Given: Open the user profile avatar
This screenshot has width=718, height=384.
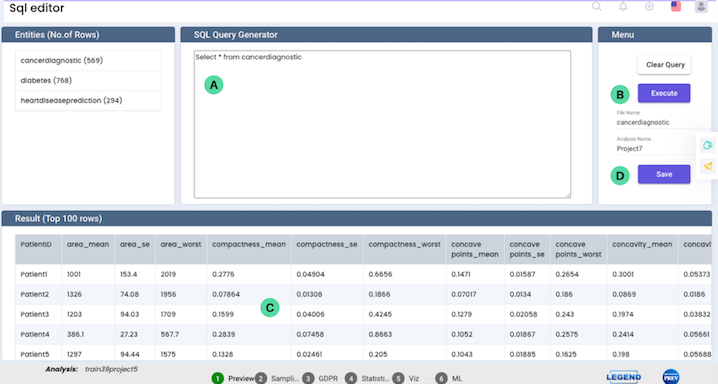Looking at the screenshot, I should point(701,6).
